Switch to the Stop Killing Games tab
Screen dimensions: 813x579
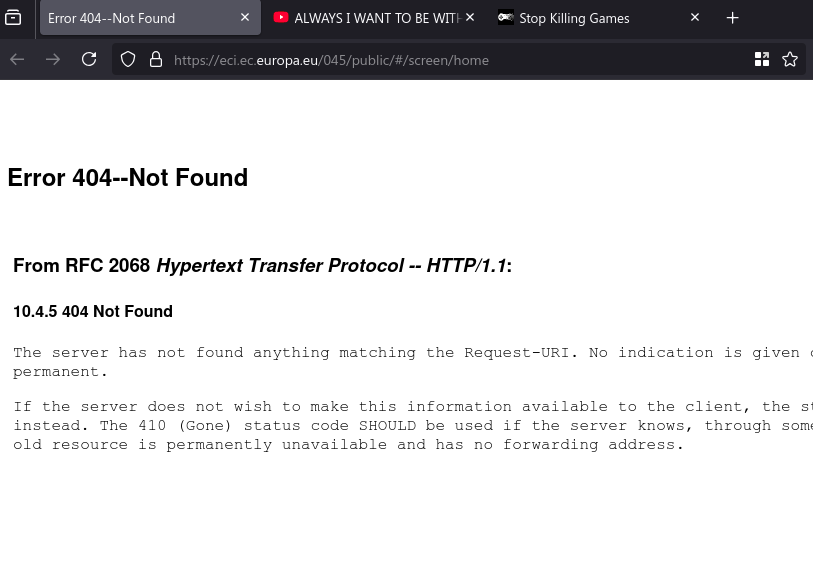[x=599, y=18]
